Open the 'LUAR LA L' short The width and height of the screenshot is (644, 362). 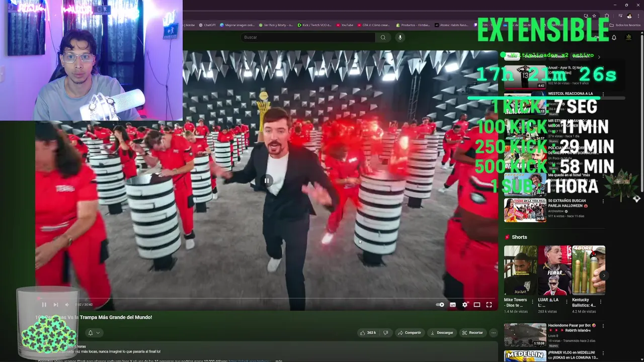554,270
